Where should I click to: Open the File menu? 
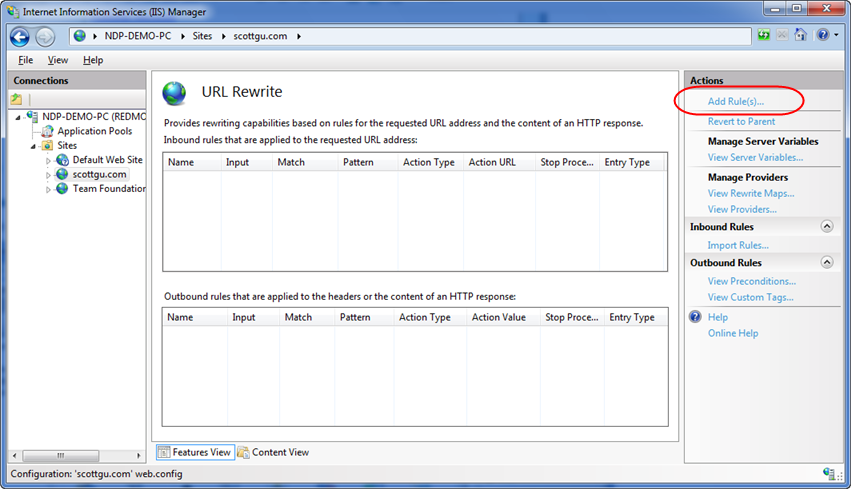(26, 60)
